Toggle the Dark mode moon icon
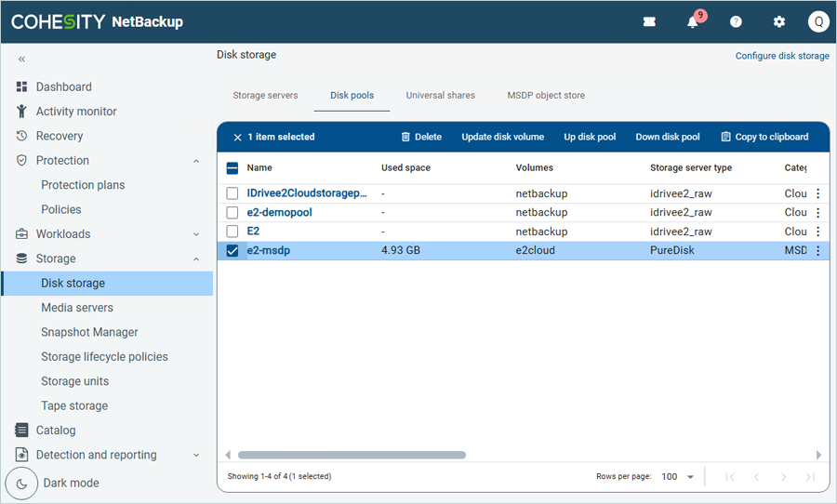Viewport: 837px width, 504px height. [x=22, y=484]
